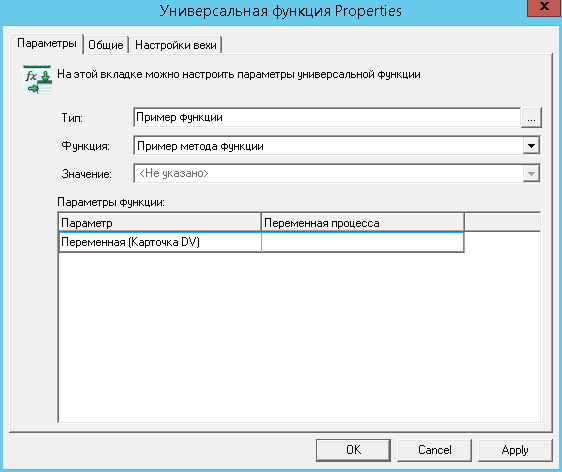Click the Значение: label
Screen dimensions: 562x472
(x=86, y=174)
